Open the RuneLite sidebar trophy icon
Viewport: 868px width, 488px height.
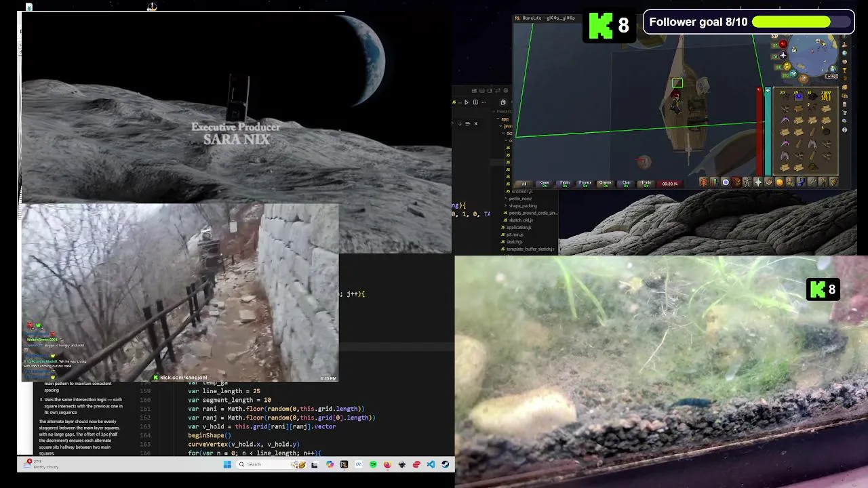point(845,70)
